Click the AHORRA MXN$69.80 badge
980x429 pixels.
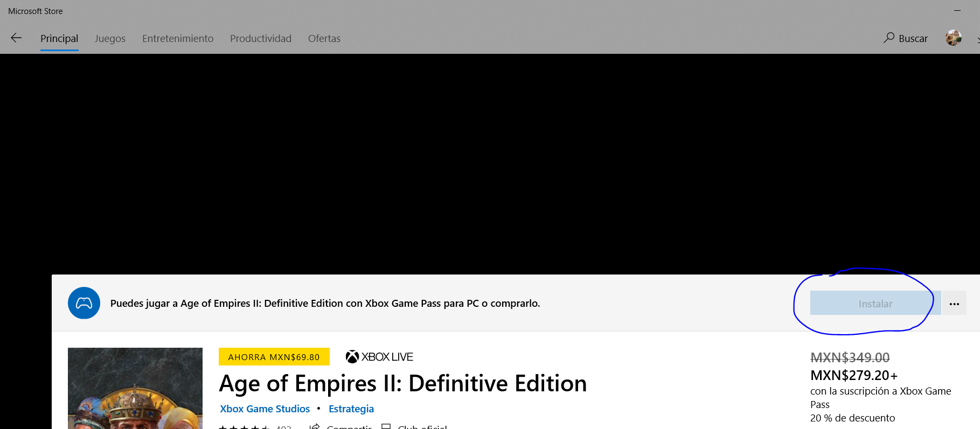click(x=274, y=357)
